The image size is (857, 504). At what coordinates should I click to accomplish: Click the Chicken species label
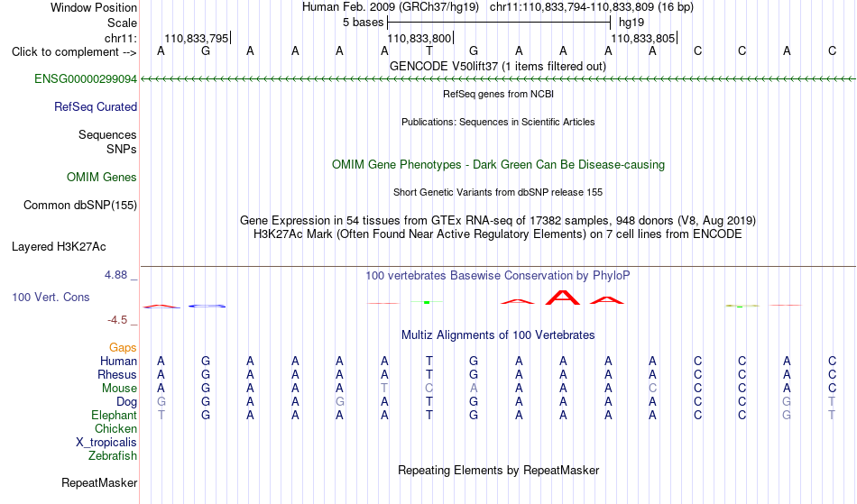coord(115,429)
